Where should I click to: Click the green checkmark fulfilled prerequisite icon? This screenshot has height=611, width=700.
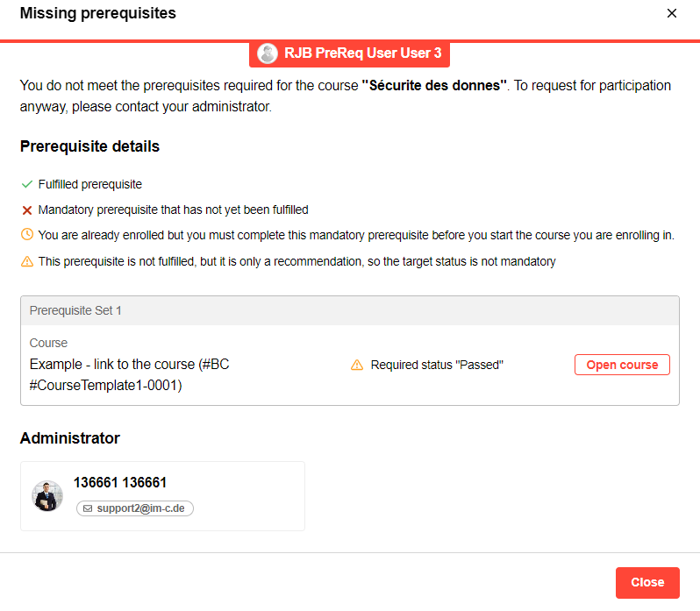coord(27,185)
